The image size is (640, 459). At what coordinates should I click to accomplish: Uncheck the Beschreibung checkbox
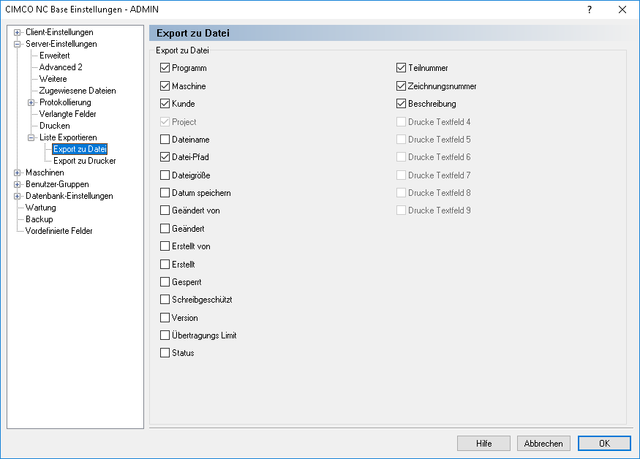(x=401, y=104)
